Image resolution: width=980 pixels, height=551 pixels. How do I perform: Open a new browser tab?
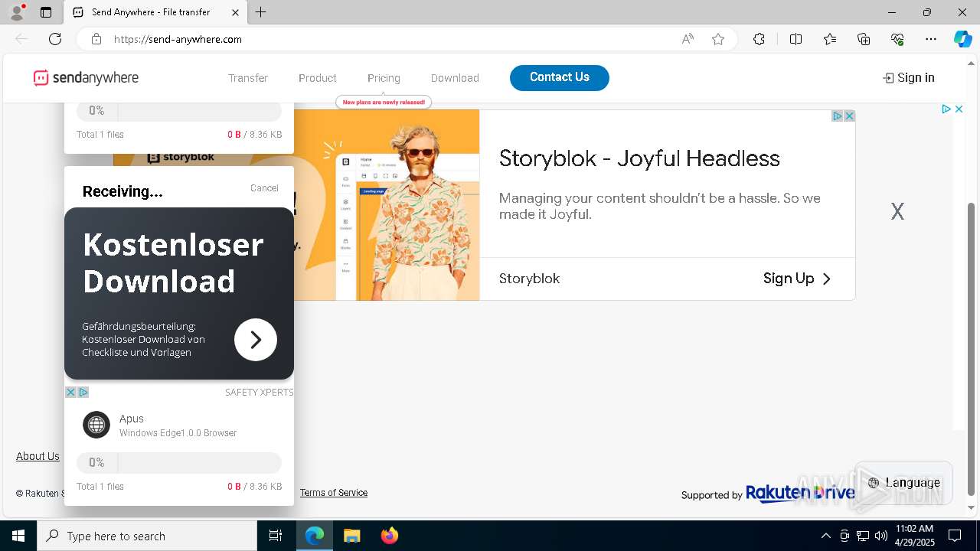tap(261, 12)
